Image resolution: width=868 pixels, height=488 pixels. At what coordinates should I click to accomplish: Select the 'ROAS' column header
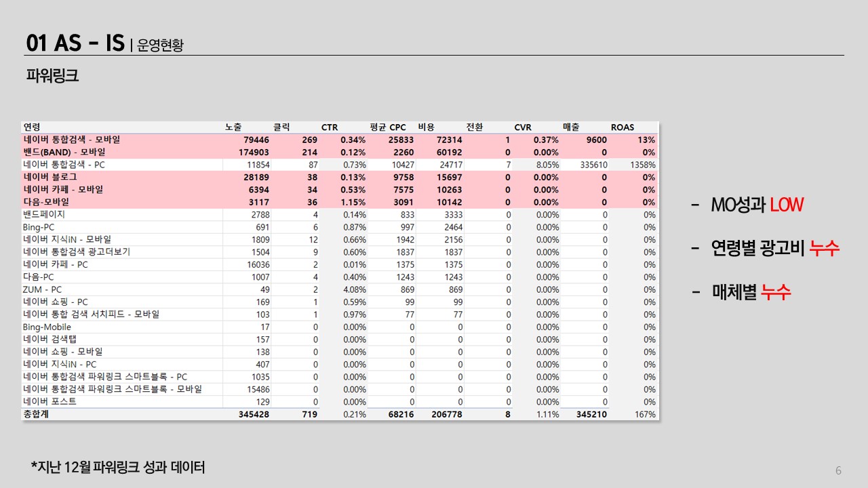[x=623, y=127]
